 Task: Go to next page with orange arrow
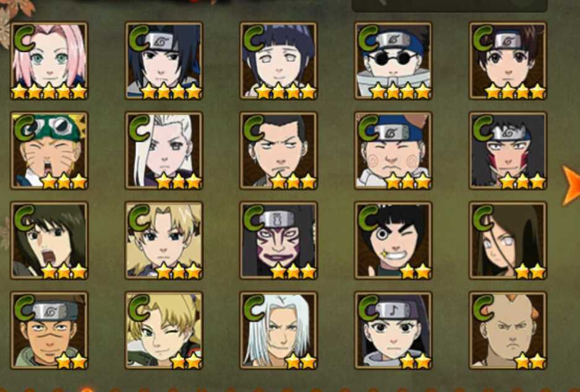[571, 185]
